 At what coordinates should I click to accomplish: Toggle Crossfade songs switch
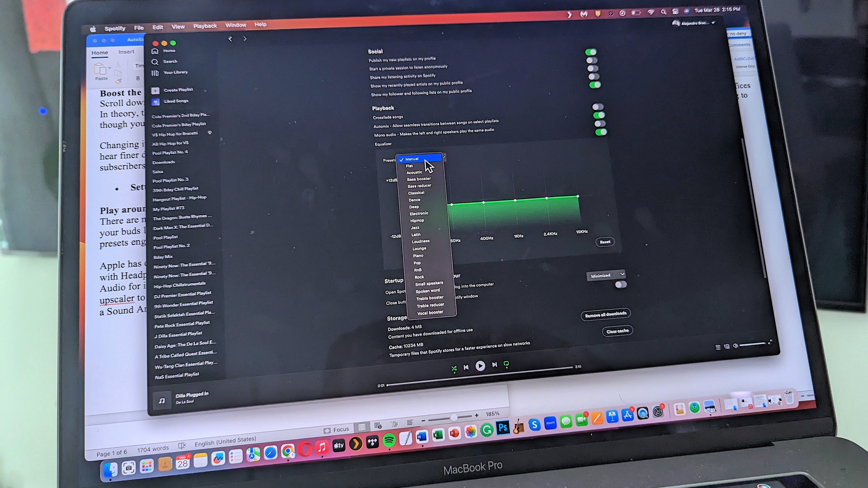coord(596,116)
